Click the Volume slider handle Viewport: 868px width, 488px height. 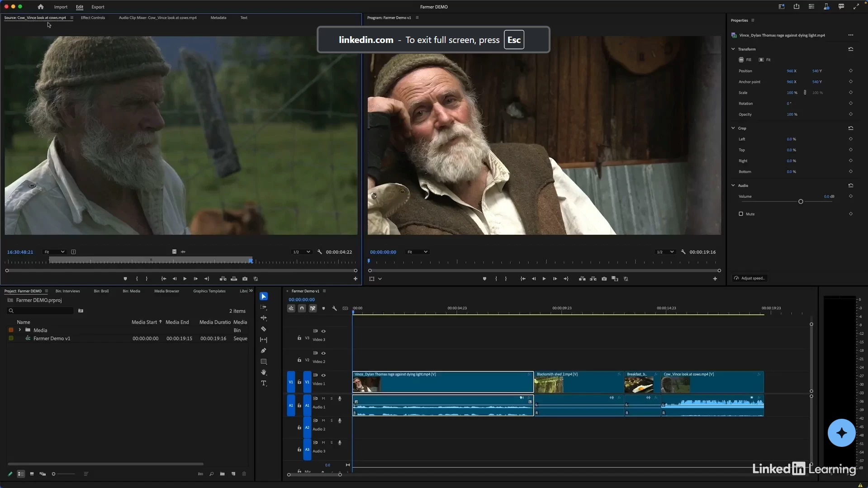pos(801,201)
